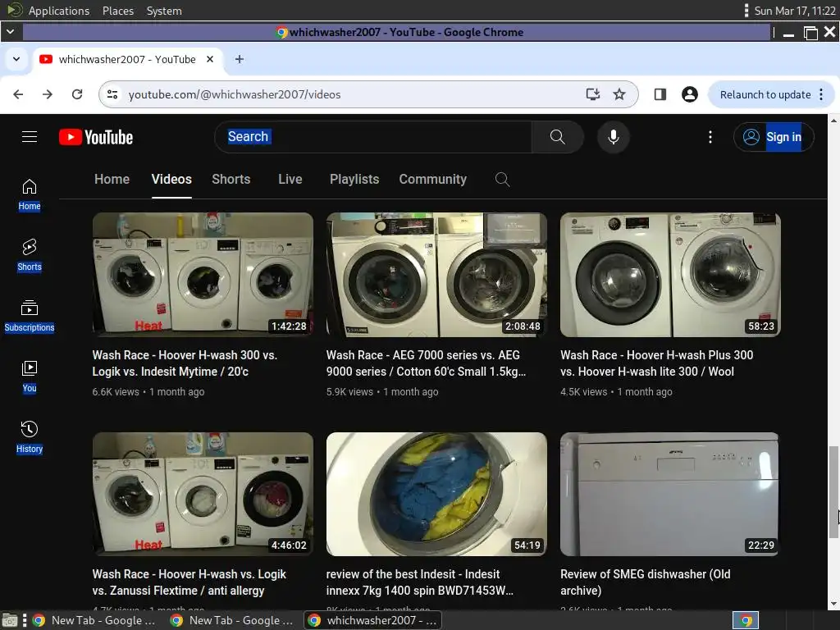Click the Chrome workspace switcher icon

745,620
